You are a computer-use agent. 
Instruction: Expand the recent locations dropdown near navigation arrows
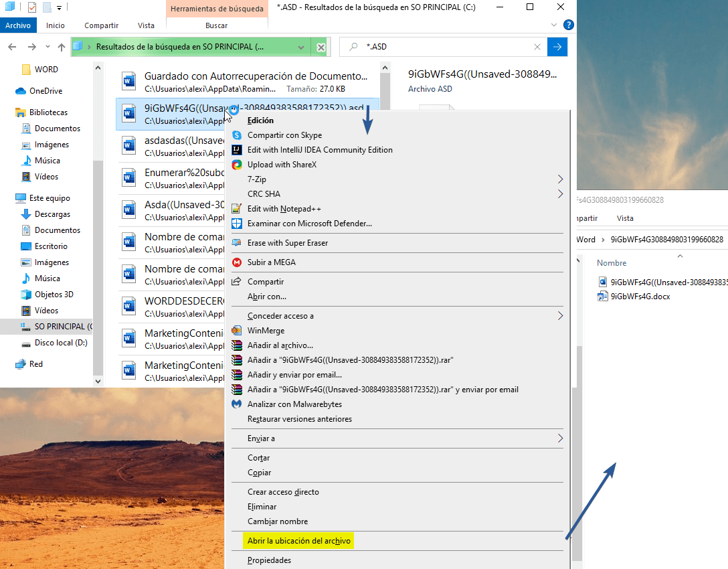pyautogui.click(x=48, y=47)
